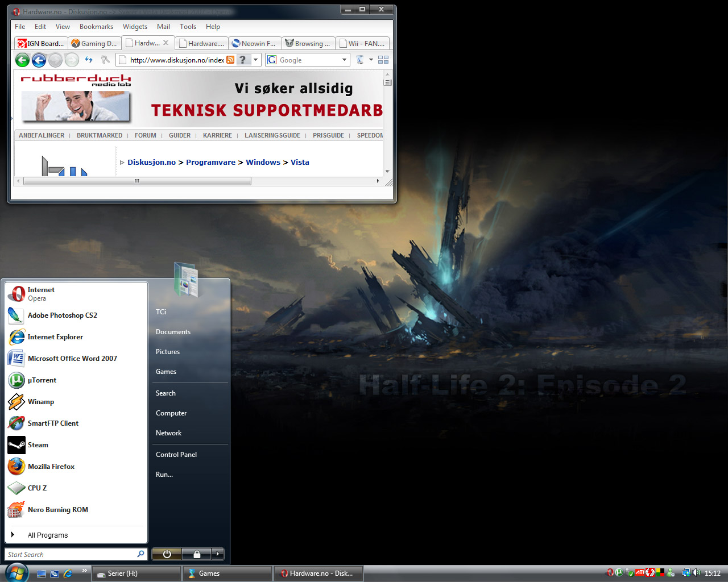Screen dimensions: 728x582
Task: Launch Steam from the Start menu
Action: pos(76,445)
